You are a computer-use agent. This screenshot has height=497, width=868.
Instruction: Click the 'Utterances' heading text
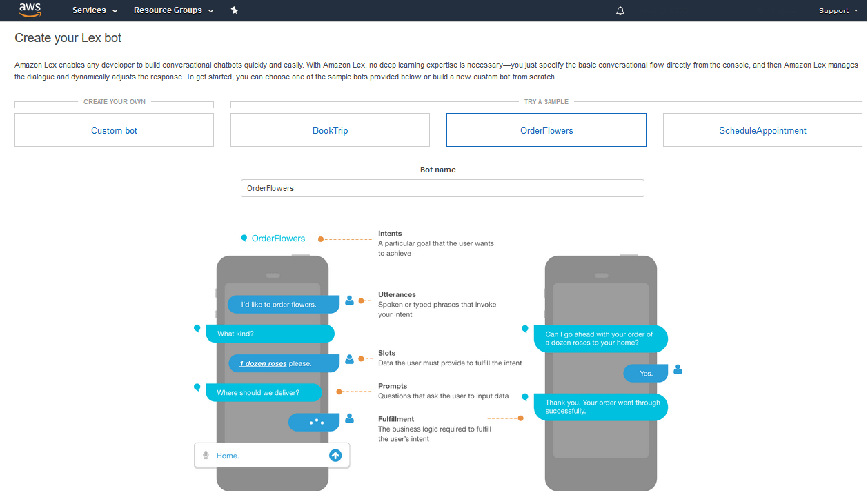pos(397,294)
